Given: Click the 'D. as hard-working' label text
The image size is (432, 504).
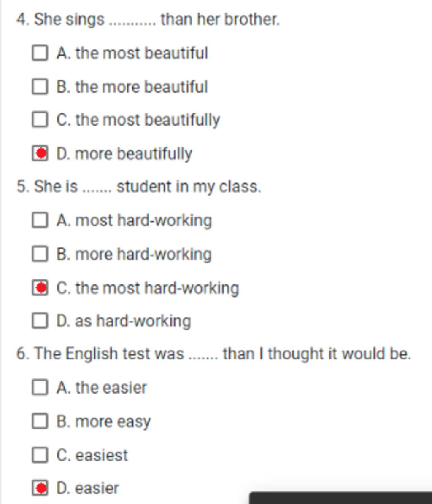Looking at the screenshot, I should [123, 321].
